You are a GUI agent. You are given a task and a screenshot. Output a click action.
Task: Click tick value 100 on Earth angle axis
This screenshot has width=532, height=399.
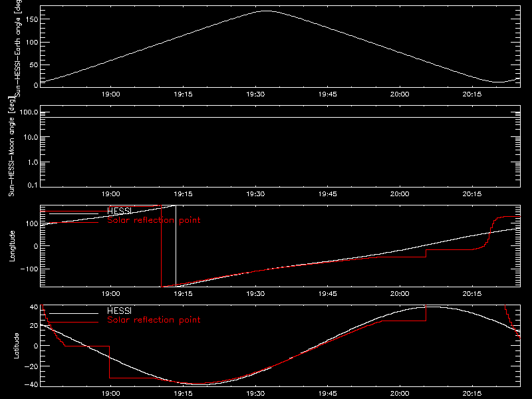(x=31, y=42)
